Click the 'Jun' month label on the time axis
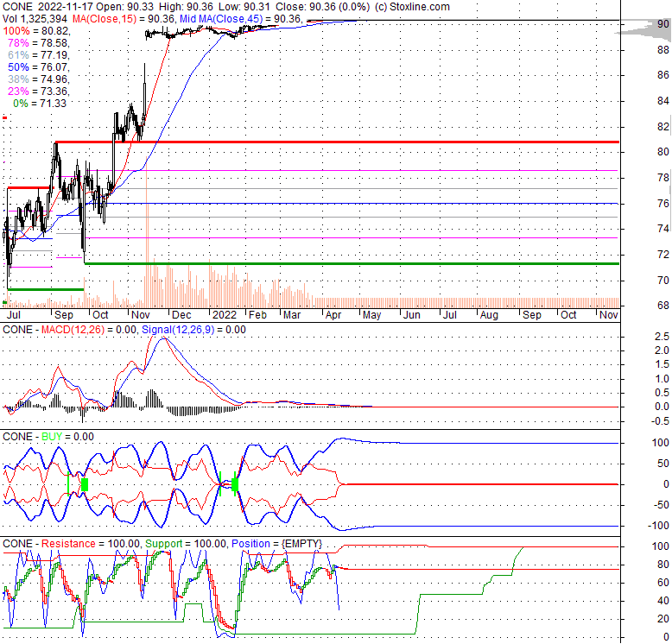The image size is (672, 644). pos(412,315)
